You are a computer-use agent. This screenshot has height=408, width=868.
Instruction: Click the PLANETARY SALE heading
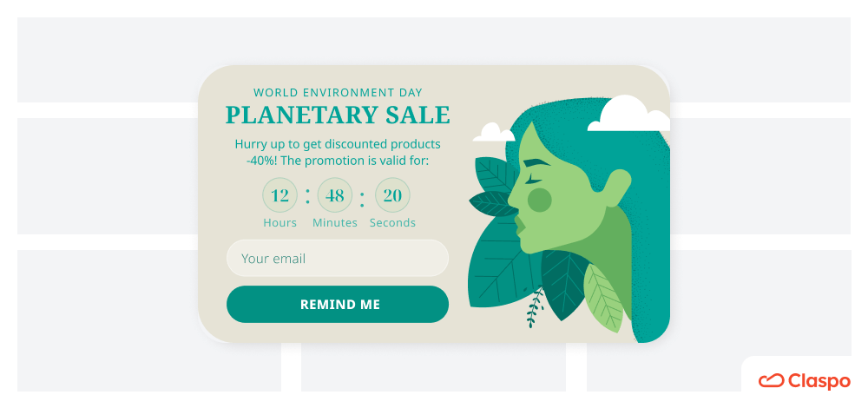[338, 115]
